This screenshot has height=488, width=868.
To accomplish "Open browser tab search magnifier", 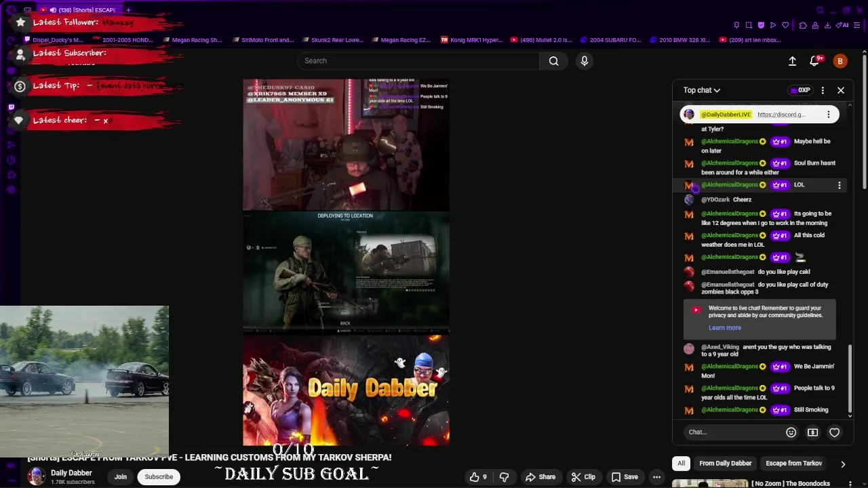I will tap(820, 10).
